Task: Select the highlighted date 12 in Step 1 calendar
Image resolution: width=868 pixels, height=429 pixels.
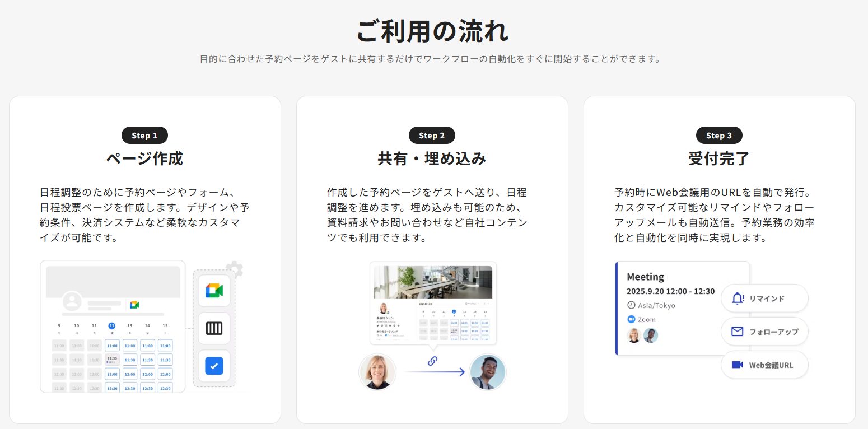Action: (112, 325)
